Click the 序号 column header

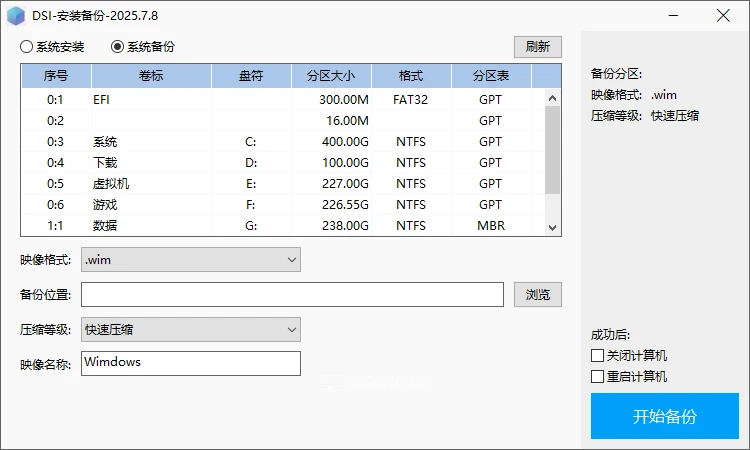point(56,76)
